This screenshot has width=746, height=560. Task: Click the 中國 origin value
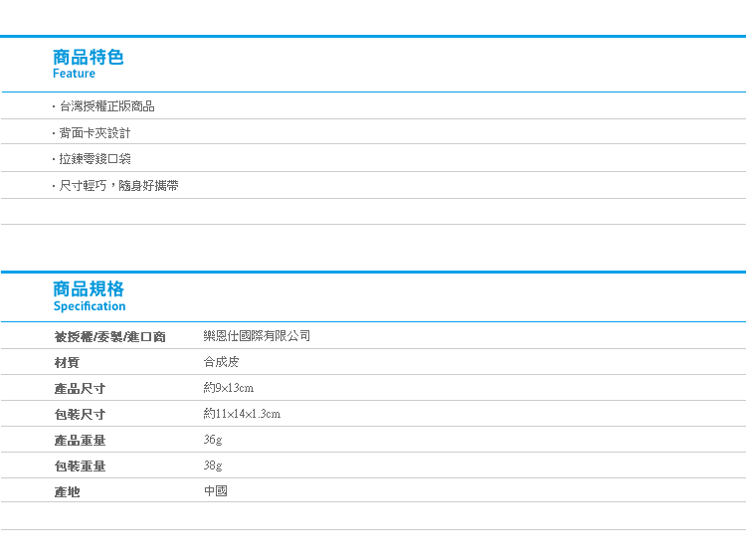click(x=215, y=491)
